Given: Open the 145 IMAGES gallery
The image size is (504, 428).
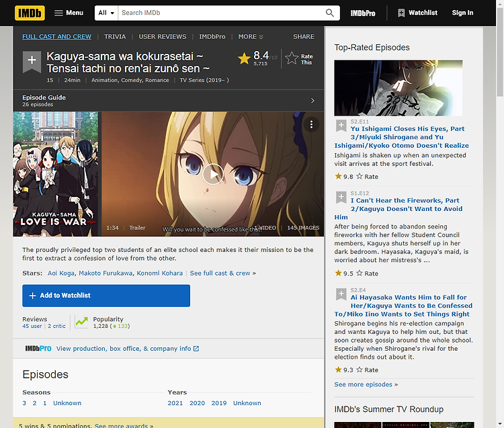Looking at the screenshot, I should tap(303, 228).
